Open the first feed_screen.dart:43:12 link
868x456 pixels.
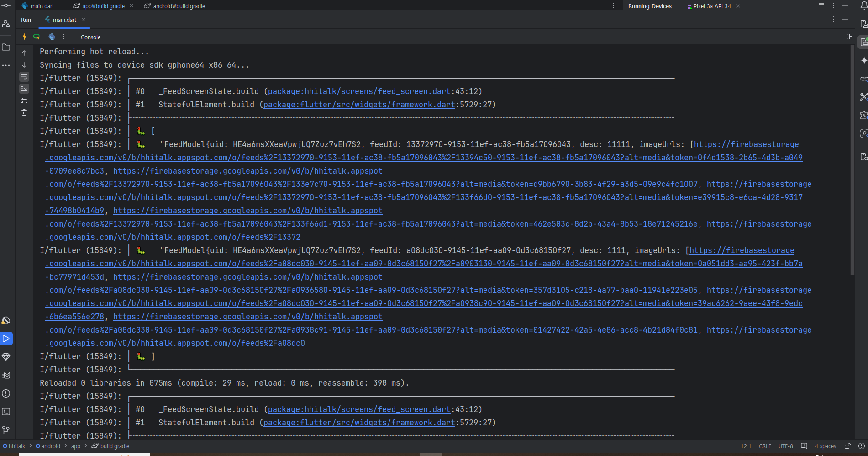pyautogui.click(x=359, y=91)
